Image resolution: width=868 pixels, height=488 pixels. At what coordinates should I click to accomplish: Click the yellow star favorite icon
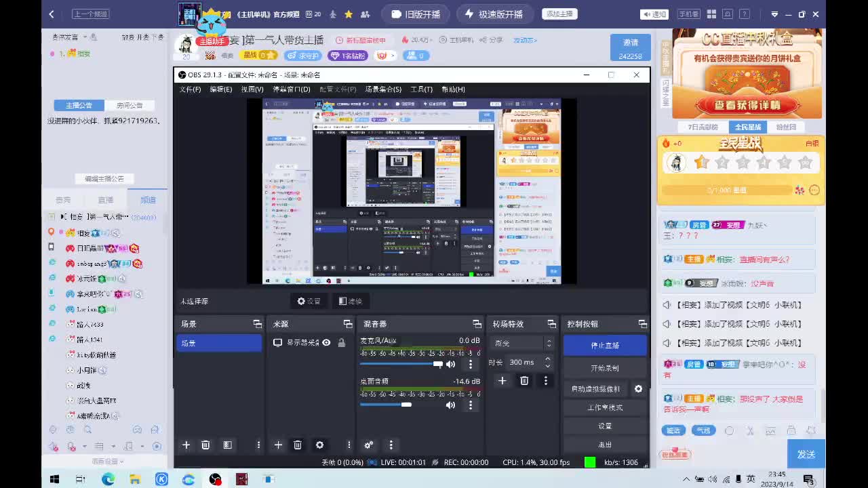pos(349,14)
